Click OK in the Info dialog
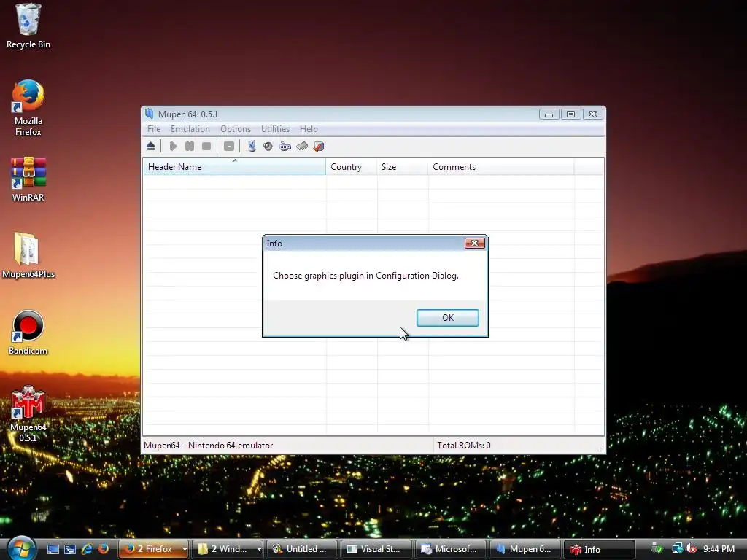Viewport: 747px width, 560px height. (447, 318)
